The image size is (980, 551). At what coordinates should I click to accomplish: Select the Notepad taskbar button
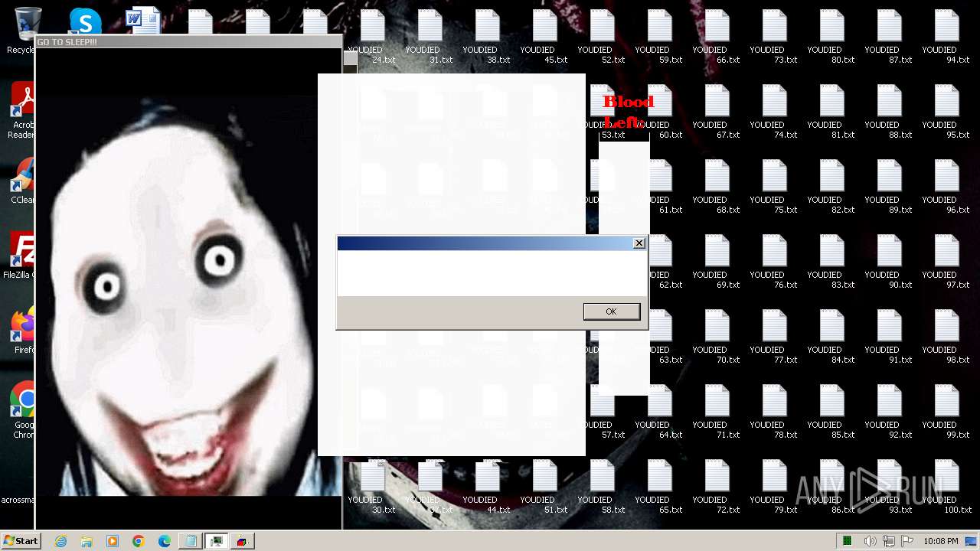pos(190,541)
